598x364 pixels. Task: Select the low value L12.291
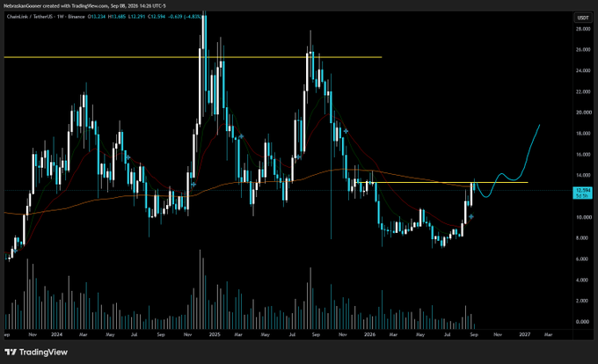coord(136,17)
